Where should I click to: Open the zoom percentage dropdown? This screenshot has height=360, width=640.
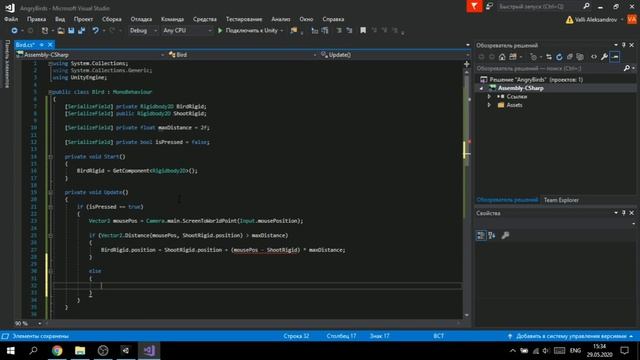point(40,324)
